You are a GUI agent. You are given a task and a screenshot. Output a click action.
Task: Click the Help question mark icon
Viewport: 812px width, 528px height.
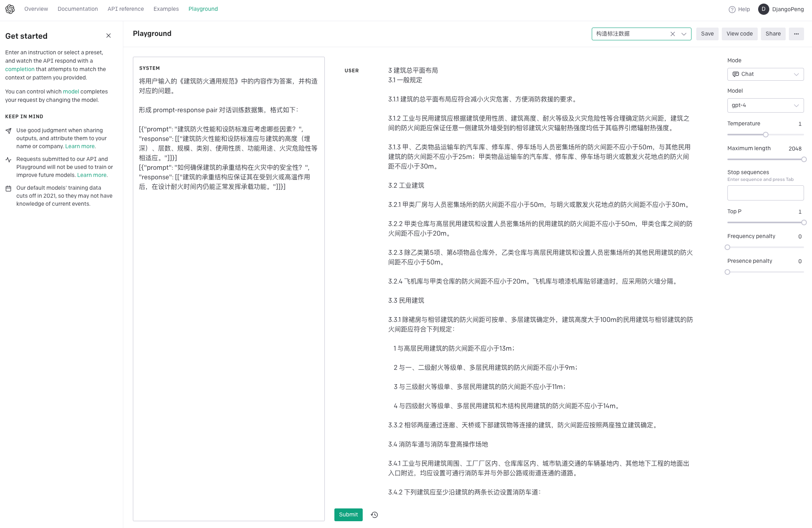[732, 10]
